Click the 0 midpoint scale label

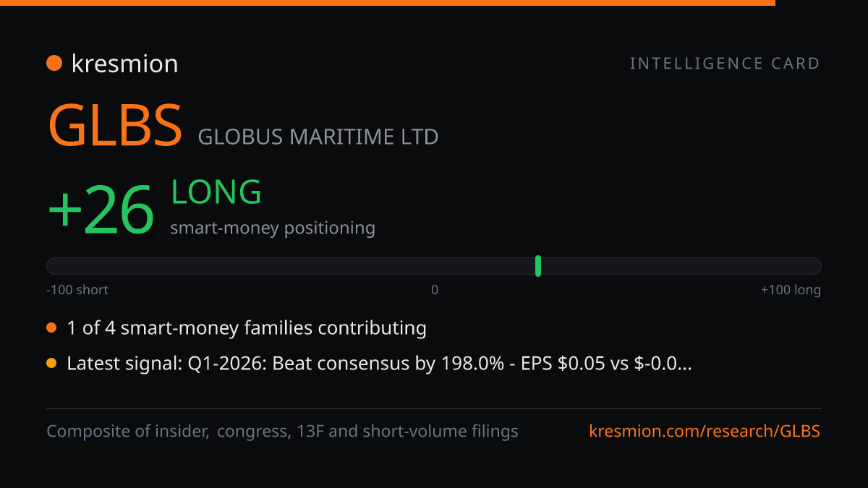click(x=435, y=290)
